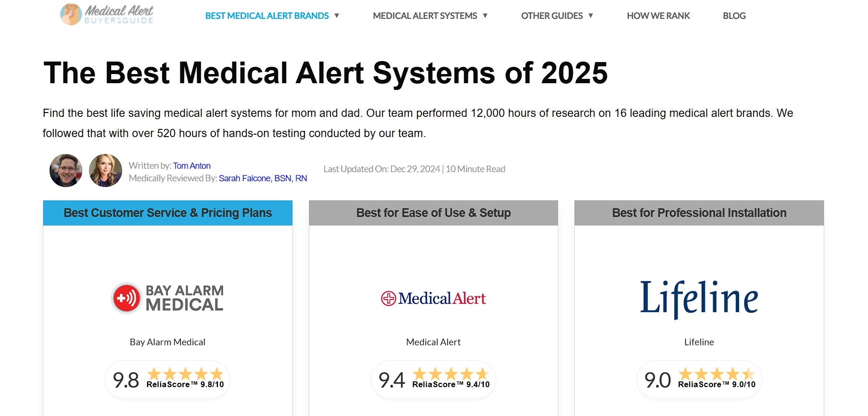Open Tom Anton author link
Image resolution: width=868 pixels, height=416 pixels.
click(x=192, y=166)
